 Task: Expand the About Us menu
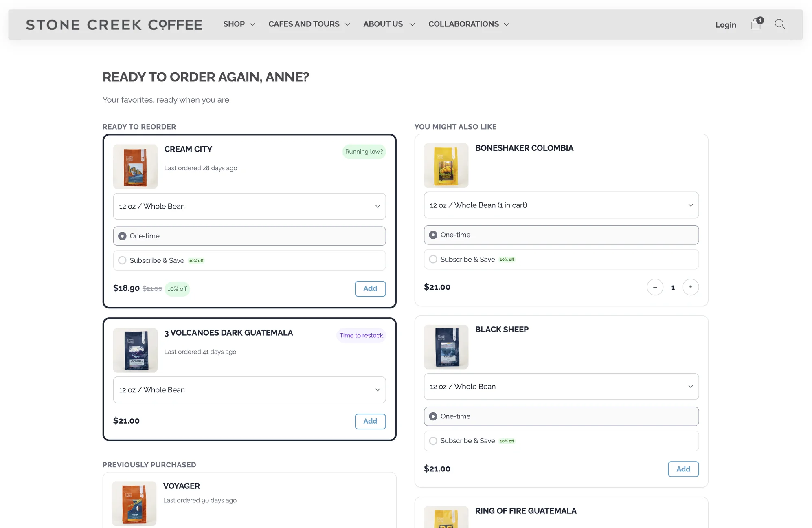pyautogui.click(x=389, y=24)
